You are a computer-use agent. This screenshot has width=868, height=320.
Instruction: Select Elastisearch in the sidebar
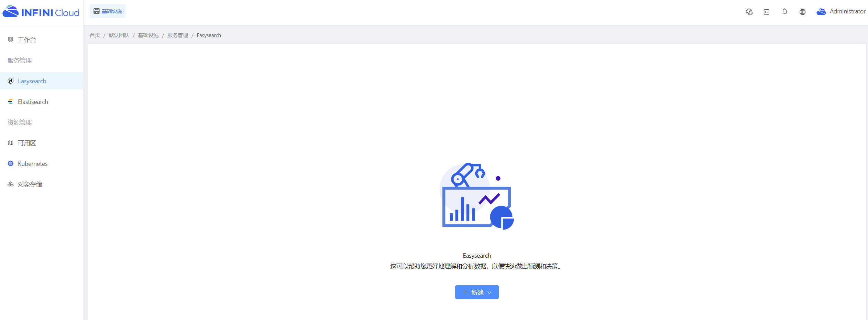pos(42,102)
